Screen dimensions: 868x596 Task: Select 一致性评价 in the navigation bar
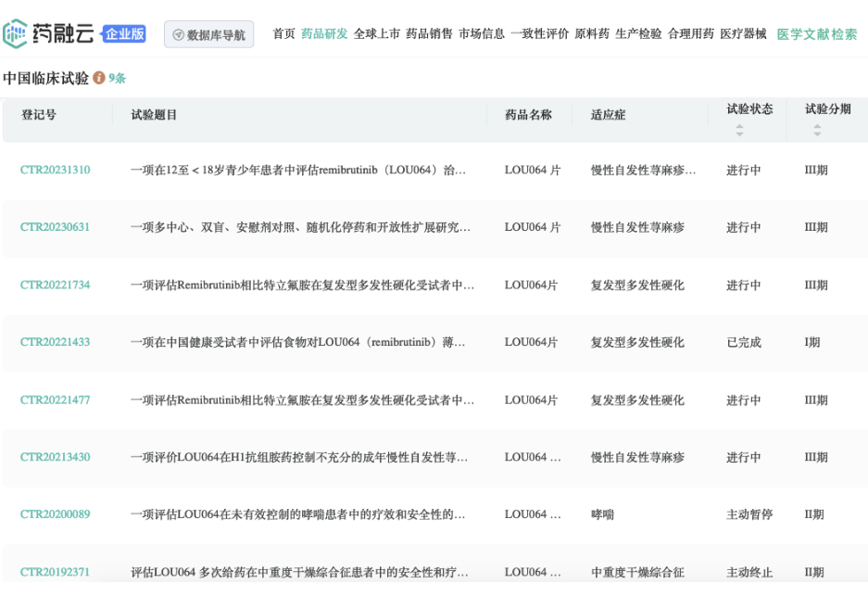pyautogui.click(x=539, y=34)
